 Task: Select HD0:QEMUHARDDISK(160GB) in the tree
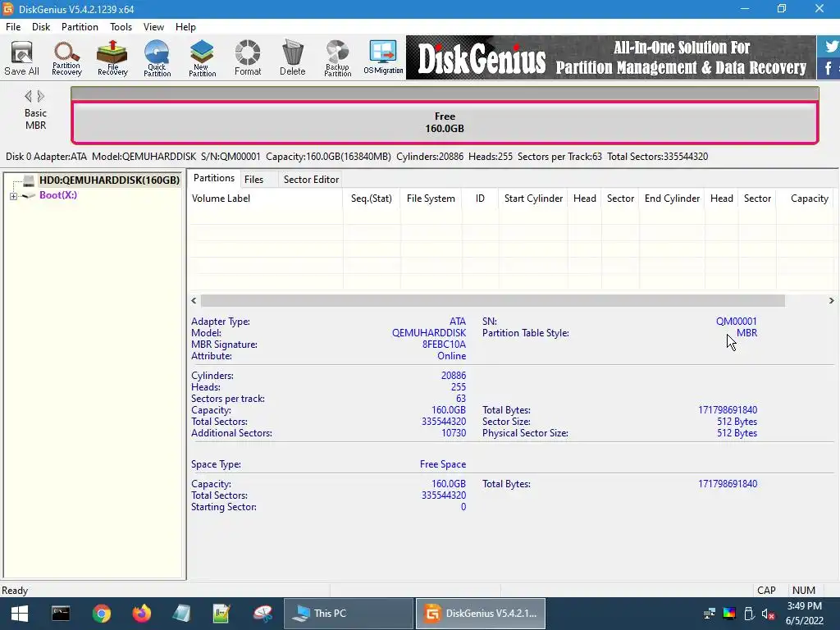(109, 180)
